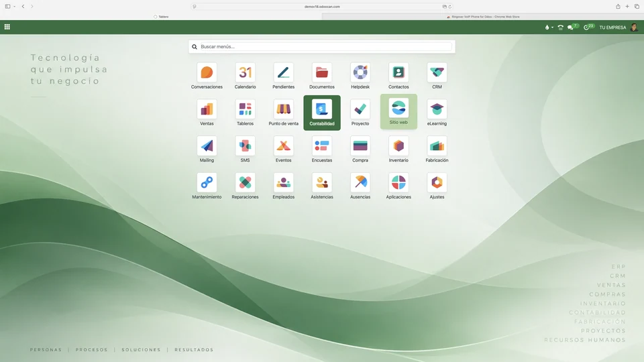Open the Calendario app
Screen dimensions: 644x362
[x=246, y=76]
